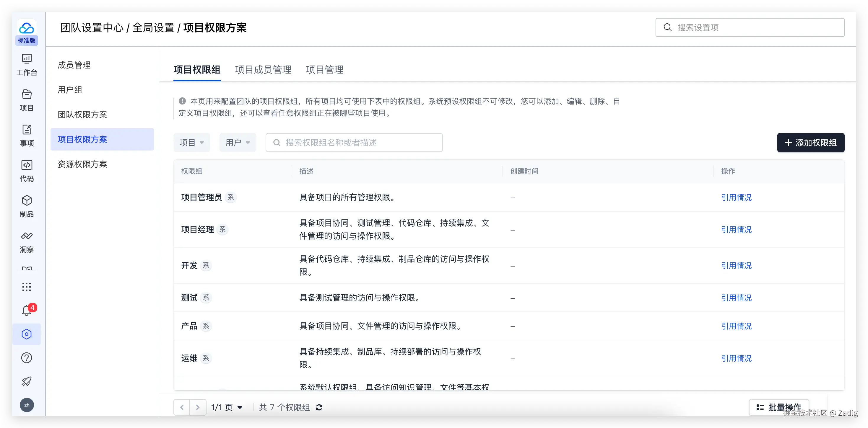This screenshot has height=428, width=868.
Task: Click the 搜索设置项 search field
Action: point(750,28)
